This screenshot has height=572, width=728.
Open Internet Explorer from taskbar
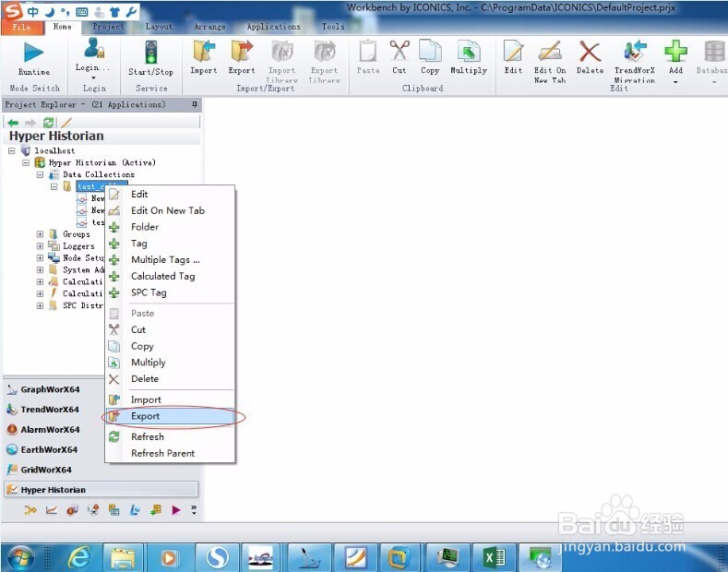point(79,556)
